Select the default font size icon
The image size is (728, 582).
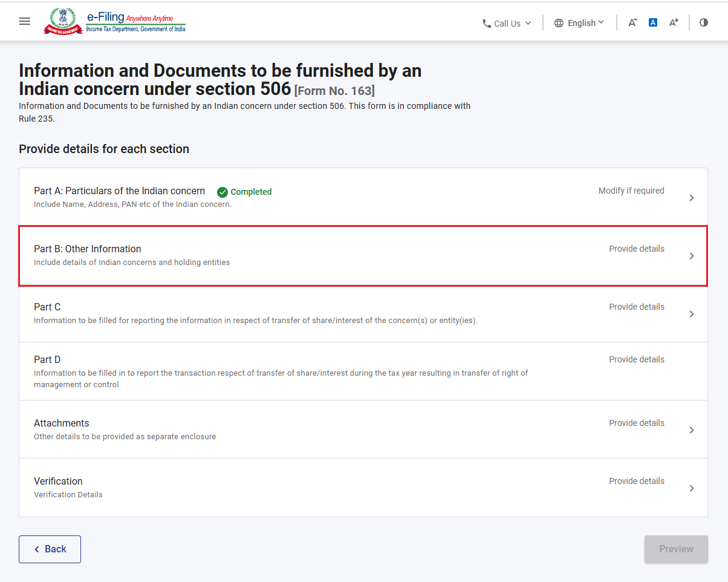[x=653, y=22]
